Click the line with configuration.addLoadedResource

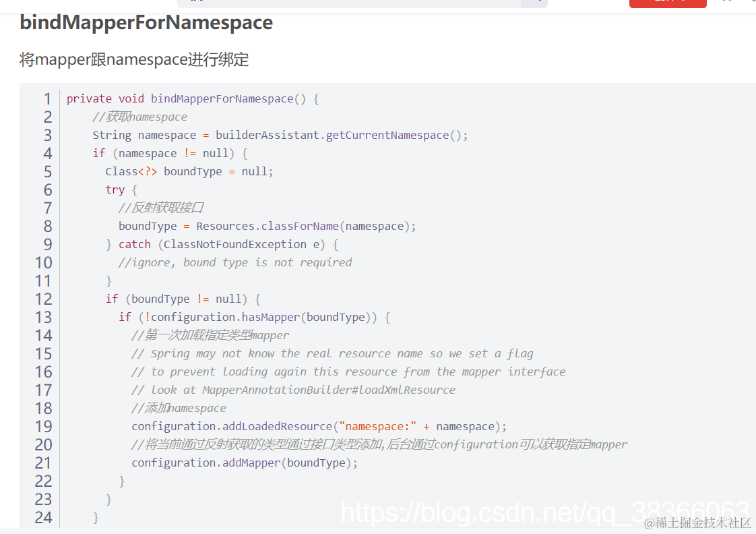click(319, 426)
